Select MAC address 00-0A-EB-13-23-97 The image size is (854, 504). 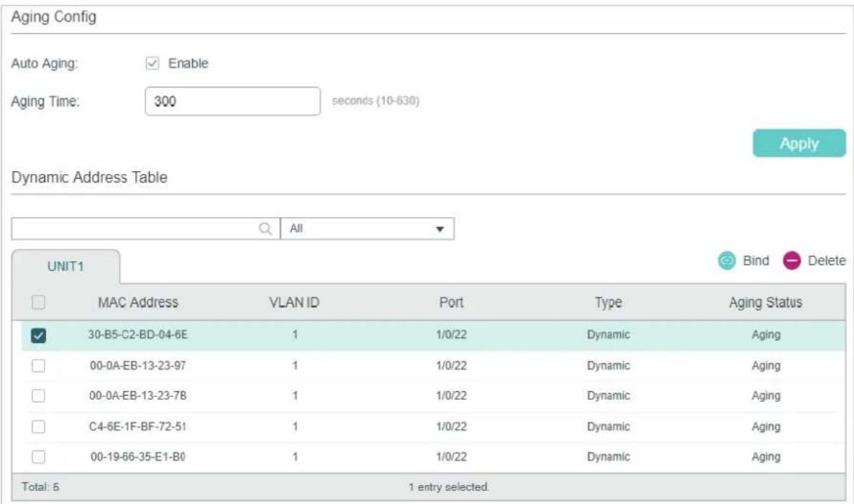pyautogui.click(x=138, y=366)
